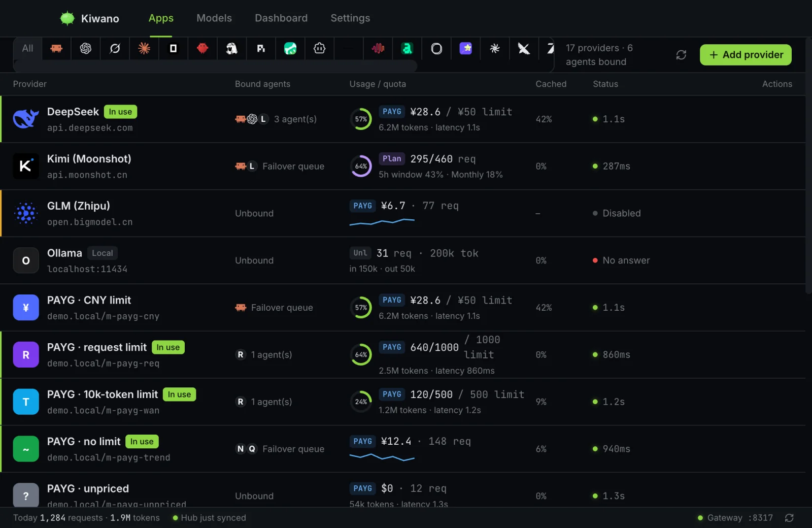The image size is (812, 528).
Task: Select the purple star agent filter icon
Action: (466, 48)
